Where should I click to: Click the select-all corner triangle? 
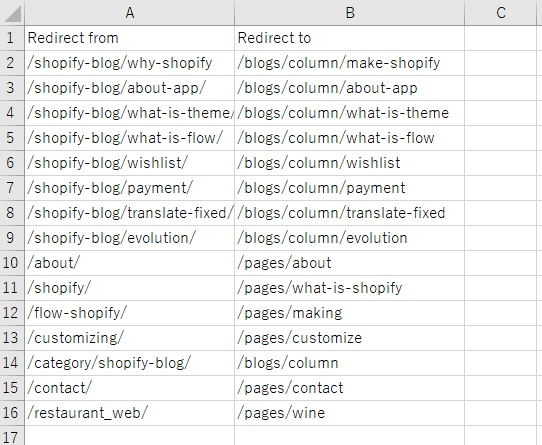click(12, 13)
